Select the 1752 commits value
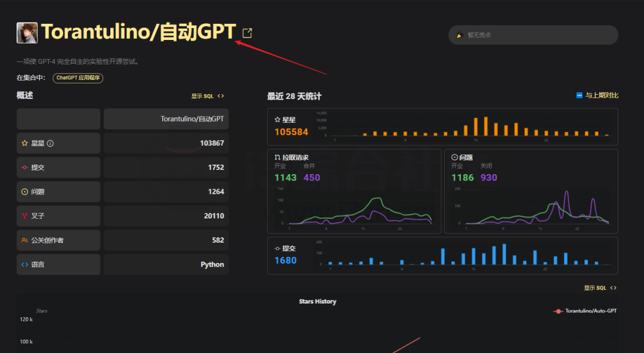This screenshot has width=644, height=353. click(216, 167)
